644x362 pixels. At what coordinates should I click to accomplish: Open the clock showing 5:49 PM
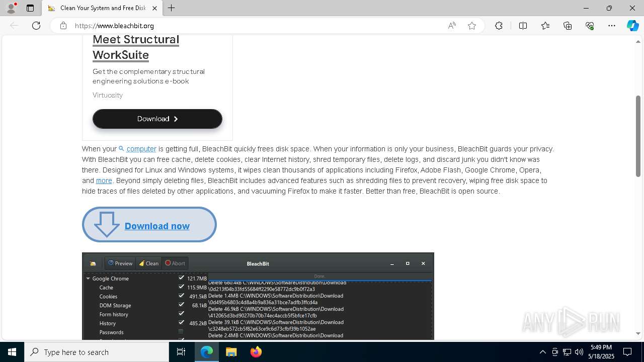[601, 352]
